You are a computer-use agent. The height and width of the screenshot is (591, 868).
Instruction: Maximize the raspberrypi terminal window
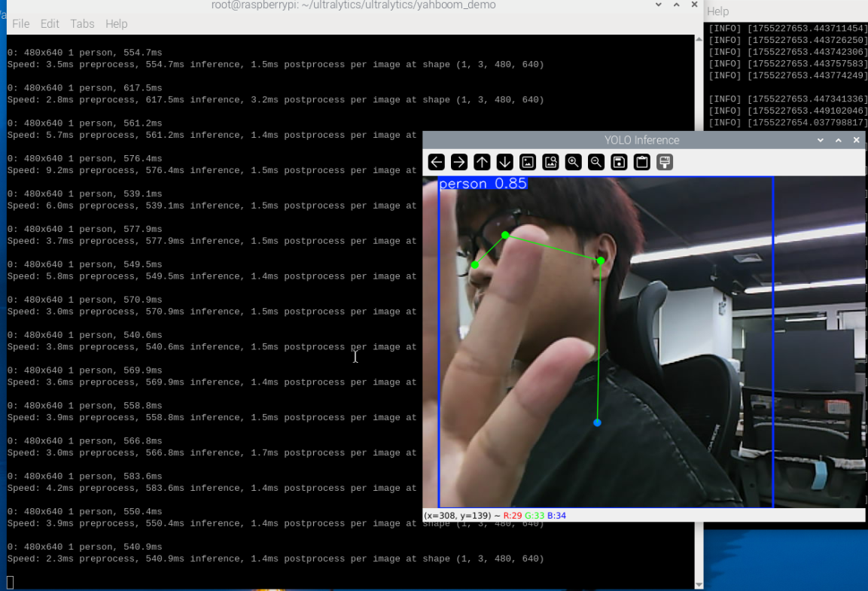(x=677, y=5)
